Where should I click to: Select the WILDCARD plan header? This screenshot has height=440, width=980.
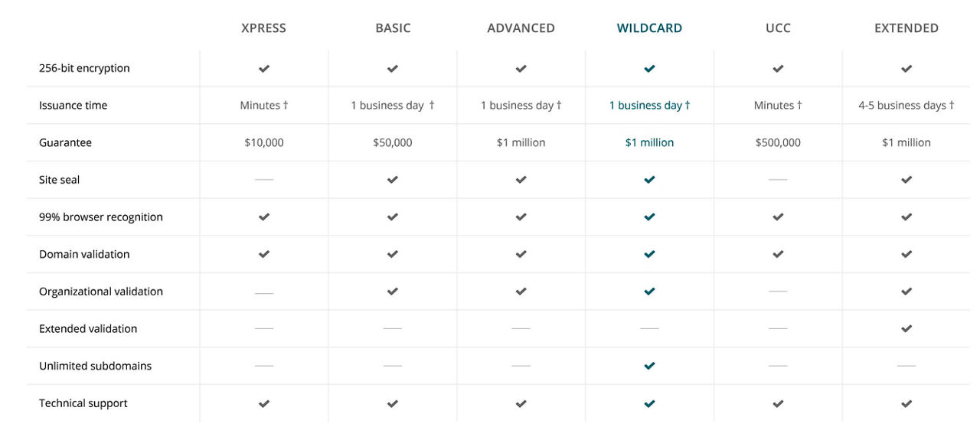pos(649,28)
